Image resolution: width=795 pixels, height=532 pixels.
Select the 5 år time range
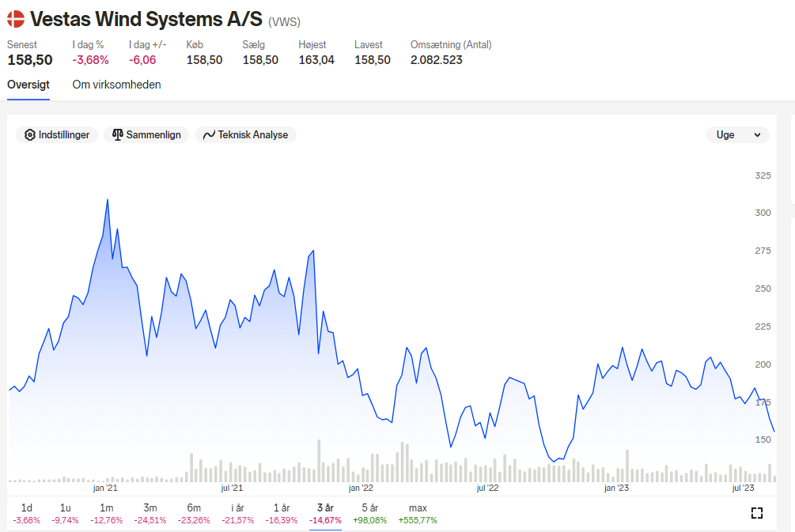coord(369,513)
